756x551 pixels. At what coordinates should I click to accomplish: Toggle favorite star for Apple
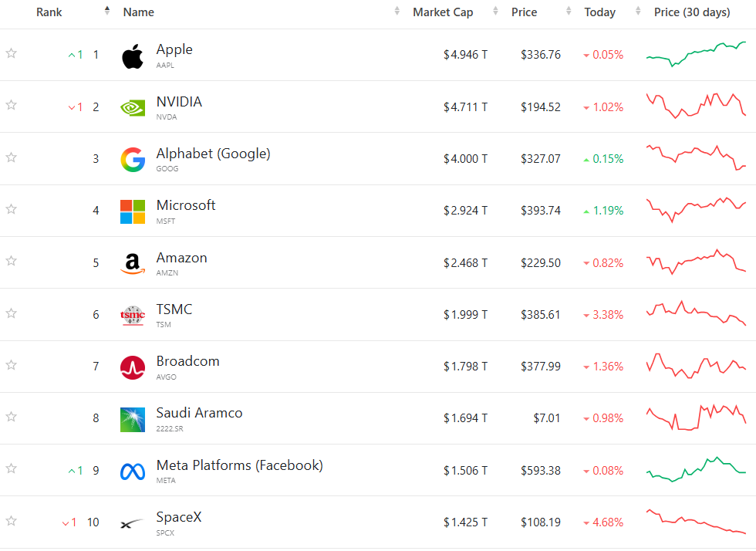[x=11, y=53]
